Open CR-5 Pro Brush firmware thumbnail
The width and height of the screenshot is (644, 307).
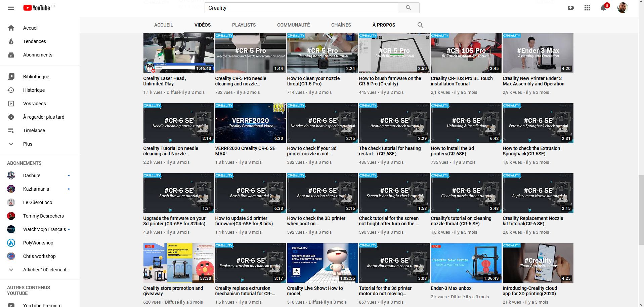(x=394, y=53)
